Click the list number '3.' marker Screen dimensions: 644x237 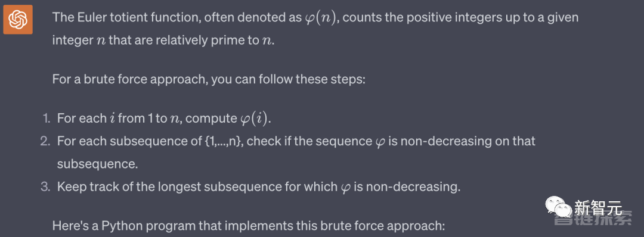point(45,187)
